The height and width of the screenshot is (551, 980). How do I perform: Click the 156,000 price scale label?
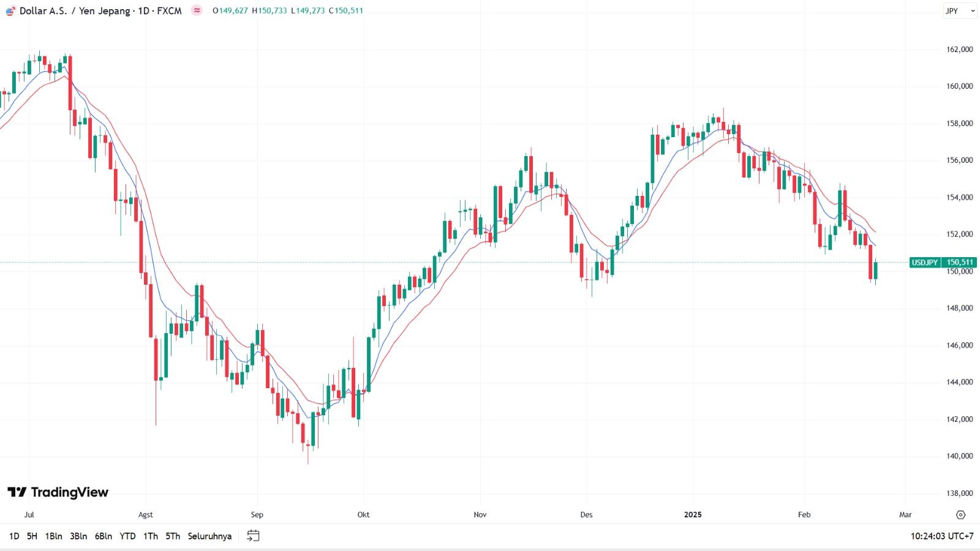point(960,160)
